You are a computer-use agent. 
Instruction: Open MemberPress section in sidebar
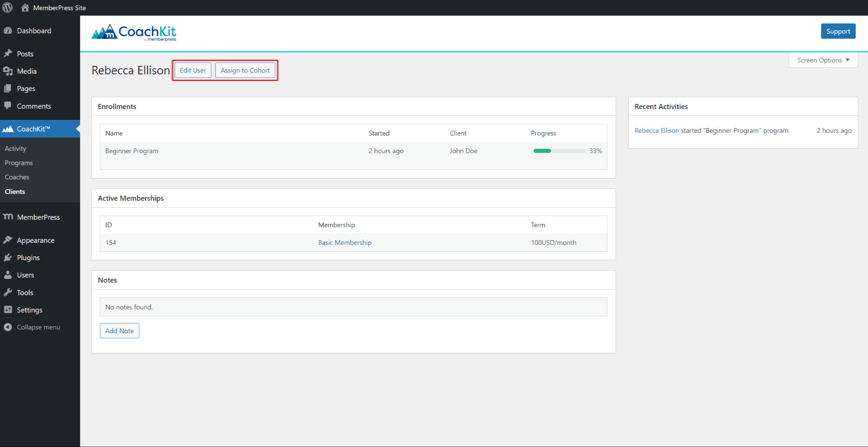coord(39,217)
